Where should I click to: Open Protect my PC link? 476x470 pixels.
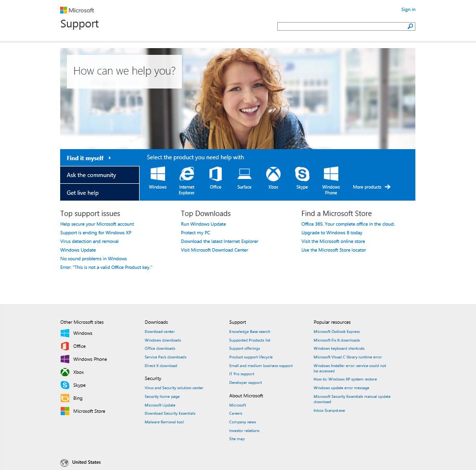pyautogui.click(x=195, y=233)
